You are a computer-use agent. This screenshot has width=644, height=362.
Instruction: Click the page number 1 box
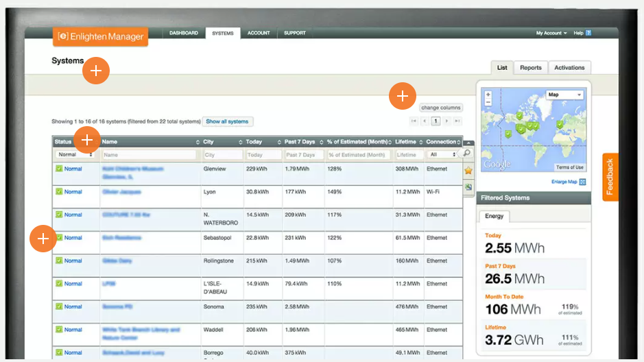click(x=436, y=121)
